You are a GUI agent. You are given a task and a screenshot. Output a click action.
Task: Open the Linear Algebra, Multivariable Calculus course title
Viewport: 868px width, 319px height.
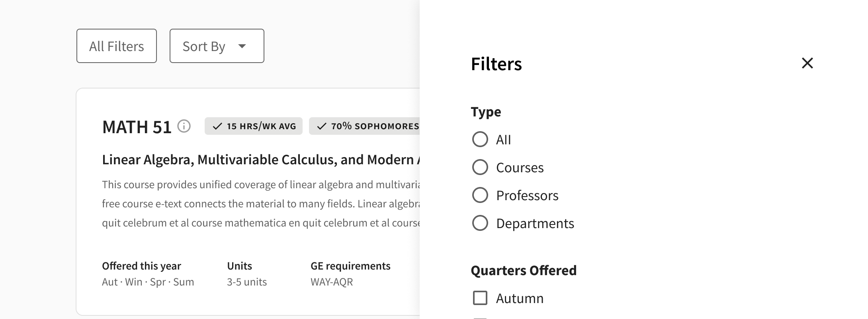point(261,159)
